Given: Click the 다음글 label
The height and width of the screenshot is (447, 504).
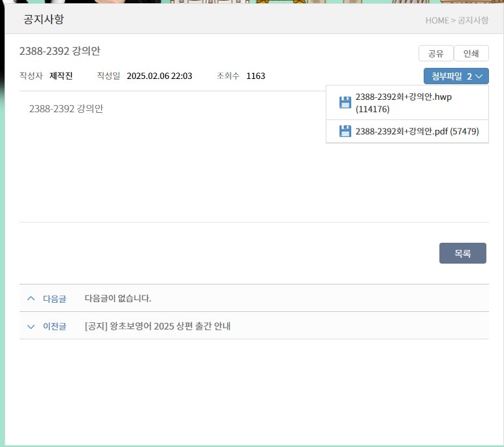Looking at the screenshot, I should pyautogui.click(x=55, y=299).
